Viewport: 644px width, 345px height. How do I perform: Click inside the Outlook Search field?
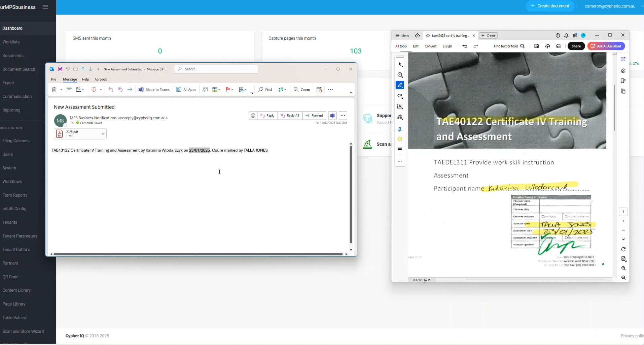click(216, 69)
